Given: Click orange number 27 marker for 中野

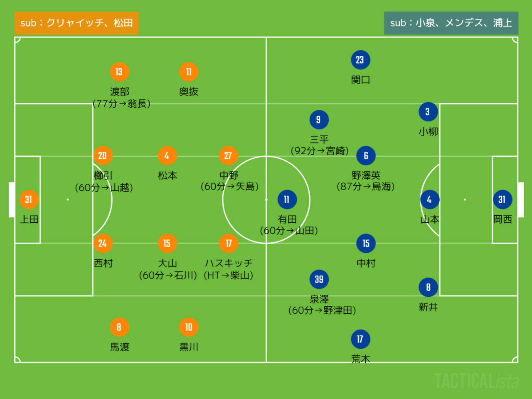Looking at the screenshot, I should pyautogui.click(x=228, y=156).
